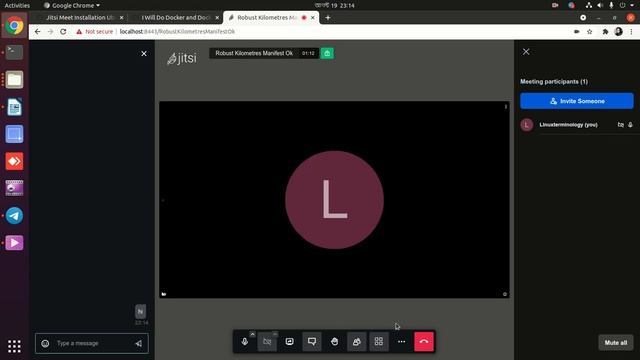Open Show Applications grid

(x=14, y=346)
